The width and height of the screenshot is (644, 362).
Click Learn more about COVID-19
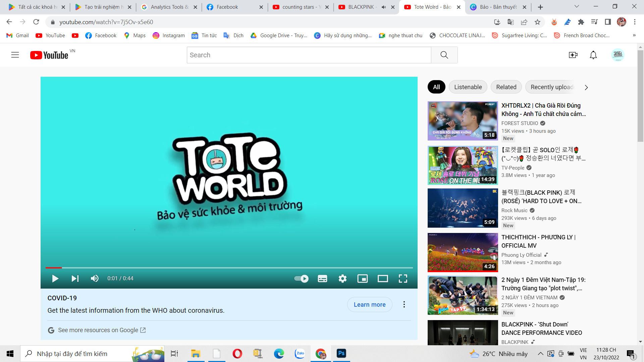coord(369,304)
